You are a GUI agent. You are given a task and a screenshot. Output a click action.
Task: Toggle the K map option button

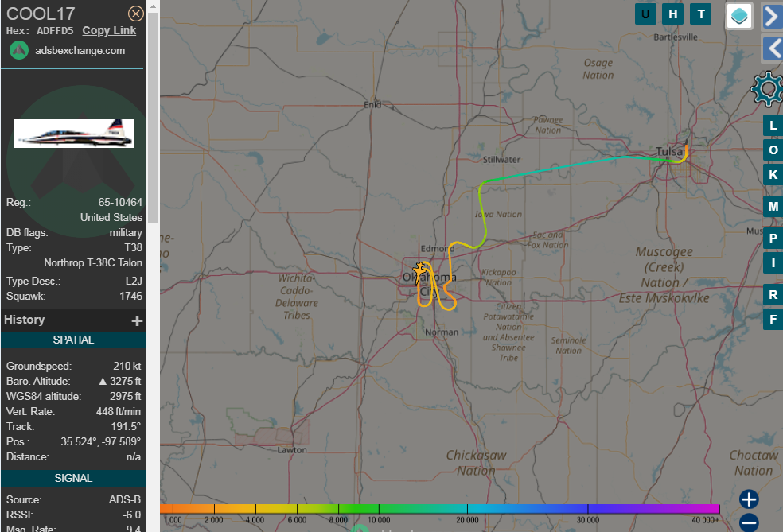(773, 175)
